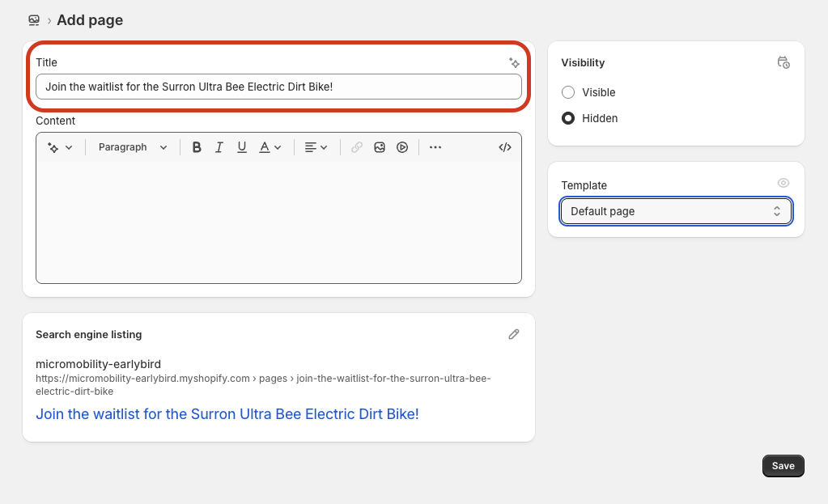The image size is (828, 504).
Task: Select the Visible radio option
Action: pos(568,92)
